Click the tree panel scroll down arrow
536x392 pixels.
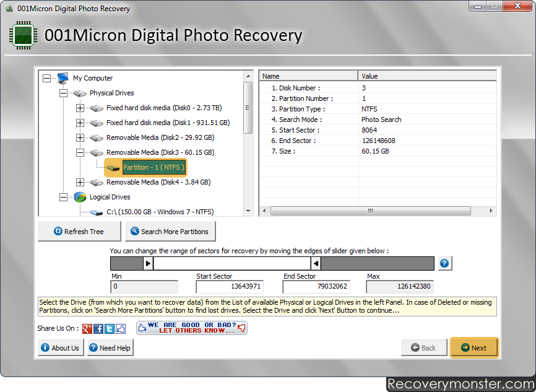click(248, 211)
